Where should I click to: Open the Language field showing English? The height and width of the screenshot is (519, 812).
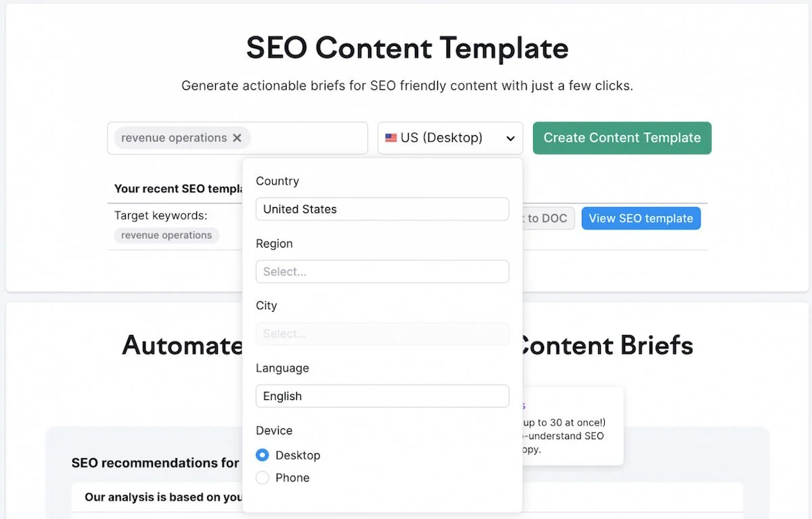tap(382, 396)
